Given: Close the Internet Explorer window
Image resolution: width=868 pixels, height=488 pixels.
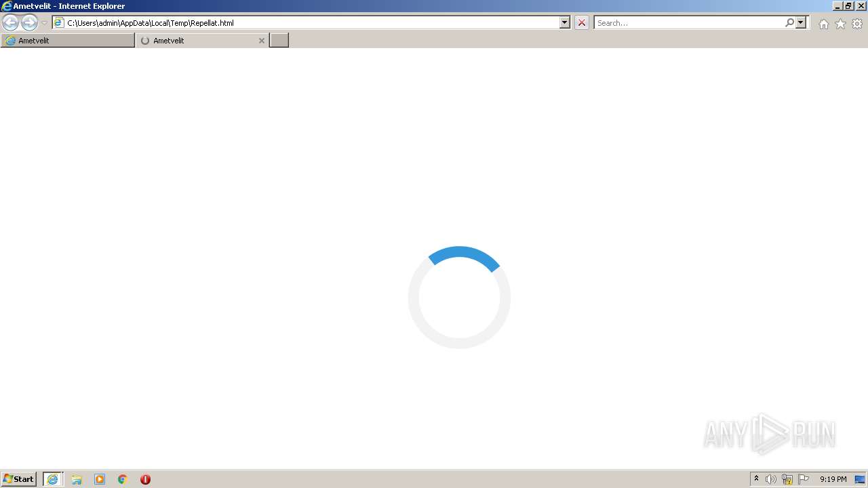Looking at the screenshot, I should tap(861, 6).
